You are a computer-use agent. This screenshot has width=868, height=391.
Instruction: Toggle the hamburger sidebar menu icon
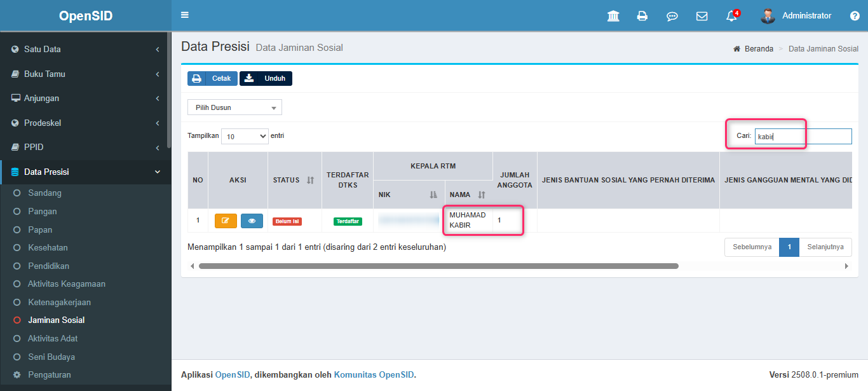(185, 15)
